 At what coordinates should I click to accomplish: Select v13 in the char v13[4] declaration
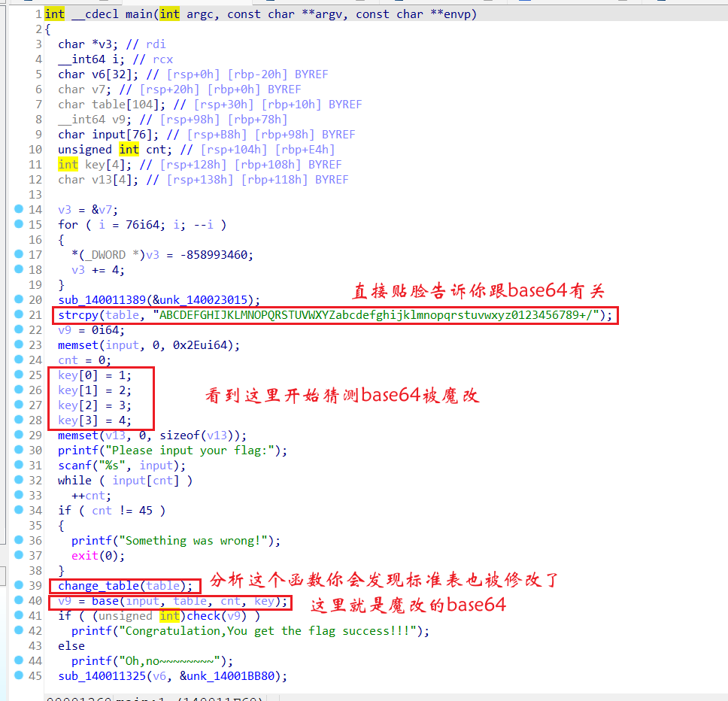(102, 180)
